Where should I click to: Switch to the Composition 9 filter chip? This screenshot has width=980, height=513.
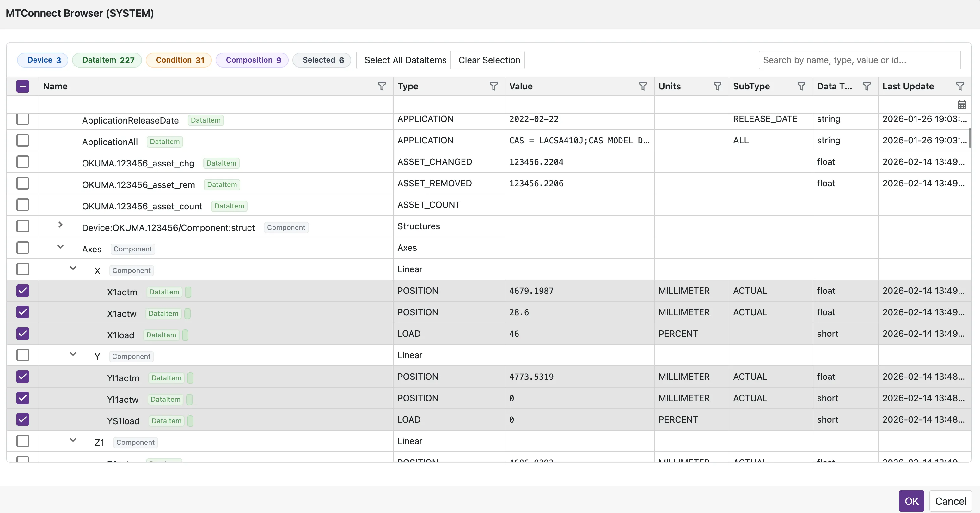tap(252, 60)
